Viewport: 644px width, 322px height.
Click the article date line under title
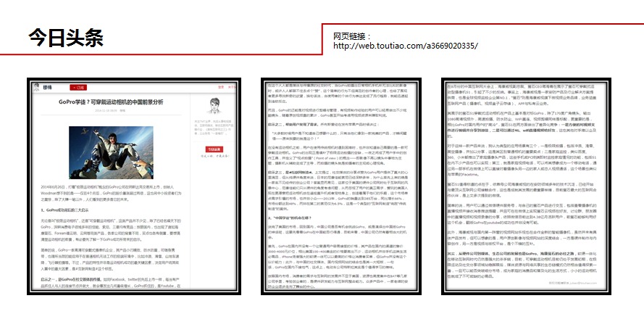click(x=110, y=111)
